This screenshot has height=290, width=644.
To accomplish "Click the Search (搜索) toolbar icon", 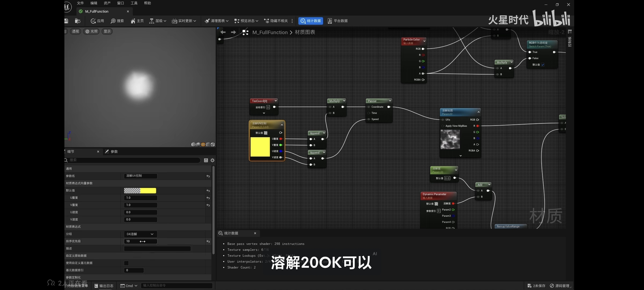I will [x=113, y=21].
